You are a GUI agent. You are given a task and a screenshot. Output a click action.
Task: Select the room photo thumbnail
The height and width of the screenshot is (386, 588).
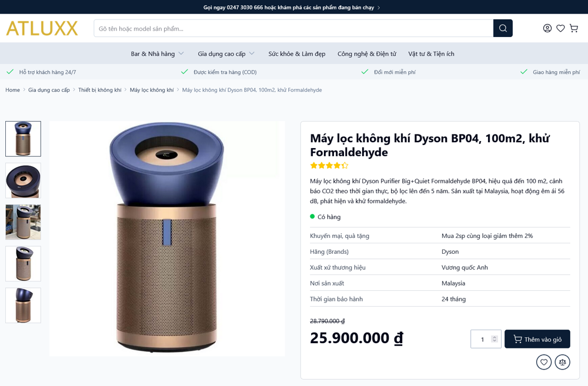coord(24,222)
